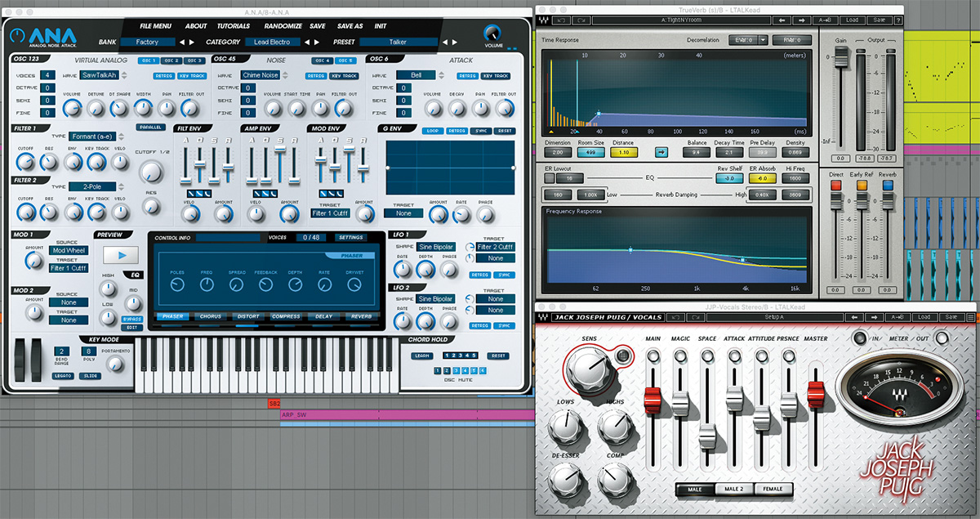Click SAVE AS in ANA
This screenshot has width=980, height=519.
click(x=350, y=26)
